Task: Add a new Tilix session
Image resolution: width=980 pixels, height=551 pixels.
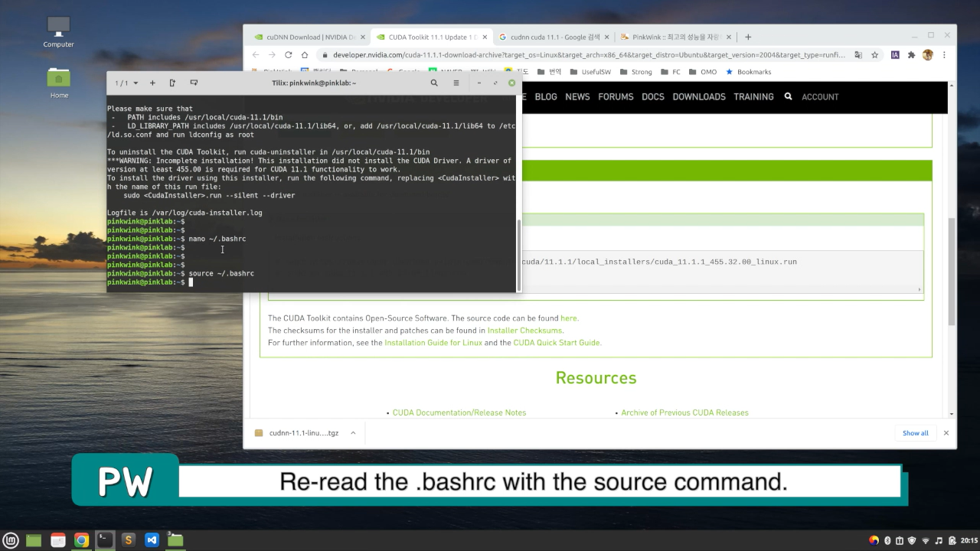Action: click(152, 83)
